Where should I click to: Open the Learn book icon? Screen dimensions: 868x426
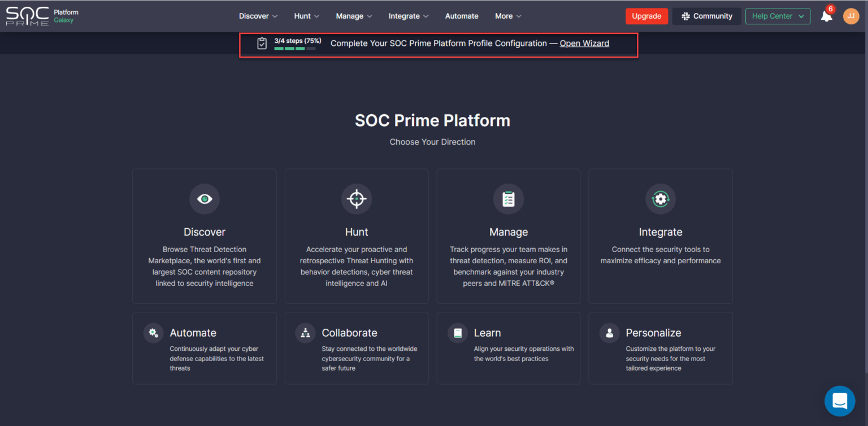tap(457, 333)
